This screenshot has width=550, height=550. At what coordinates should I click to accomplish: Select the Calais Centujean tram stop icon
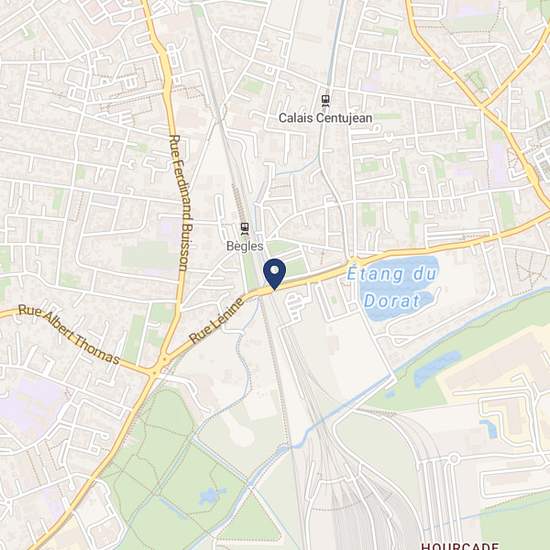tap(326, 101)
